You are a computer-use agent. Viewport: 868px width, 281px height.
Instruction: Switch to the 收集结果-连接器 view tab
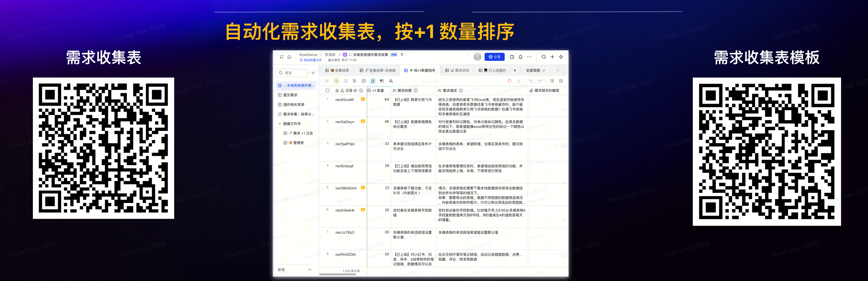[x=378, y=70]
